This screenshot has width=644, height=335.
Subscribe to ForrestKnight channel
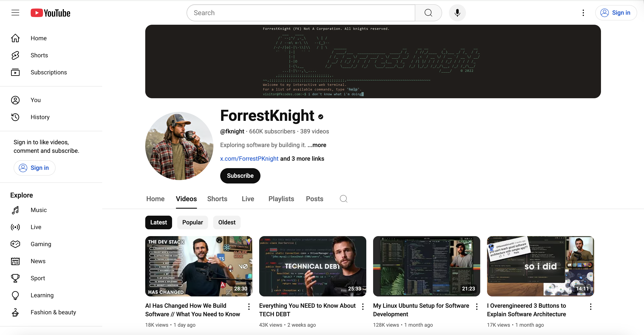coord(240,176)
